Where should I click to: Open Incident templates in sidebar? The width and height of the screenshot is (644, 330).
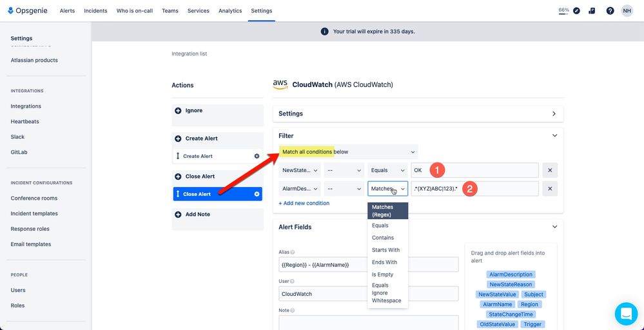34,213
